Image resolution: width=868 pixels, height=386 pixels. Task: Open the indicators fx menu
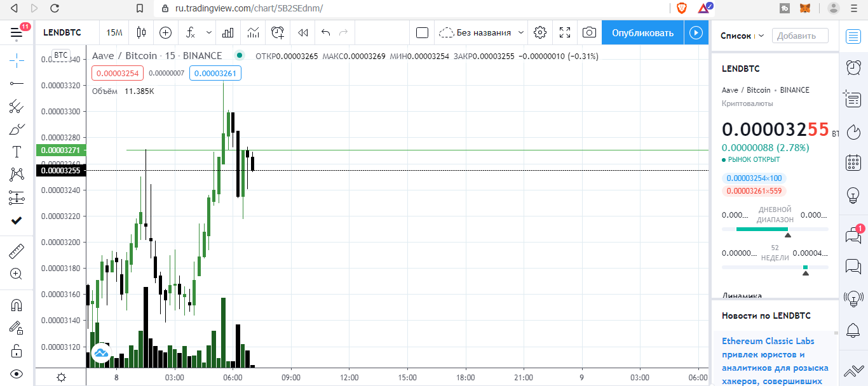coord(189,32)
